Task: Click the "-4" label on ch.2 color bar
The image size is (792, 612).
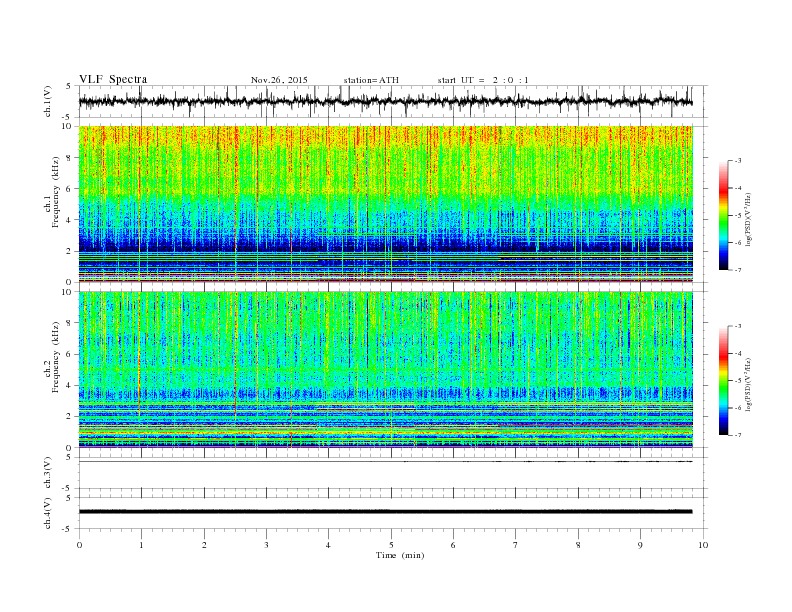Action: [x=738, y=353]
